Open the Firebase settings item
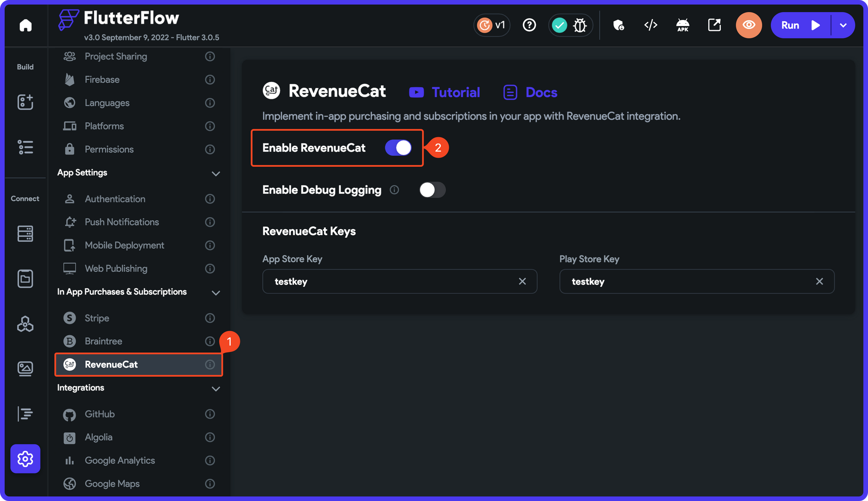 (102, 79)
